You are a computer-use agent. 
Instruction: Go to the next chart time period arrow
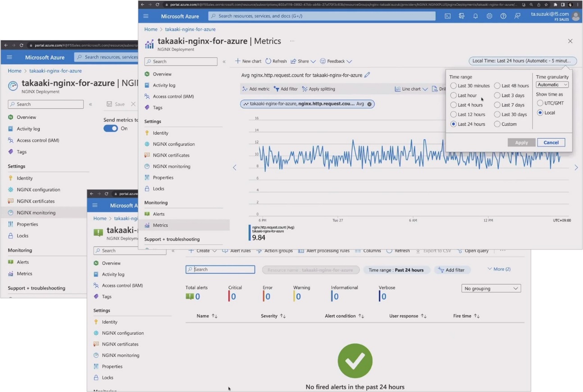click(576, 168)
